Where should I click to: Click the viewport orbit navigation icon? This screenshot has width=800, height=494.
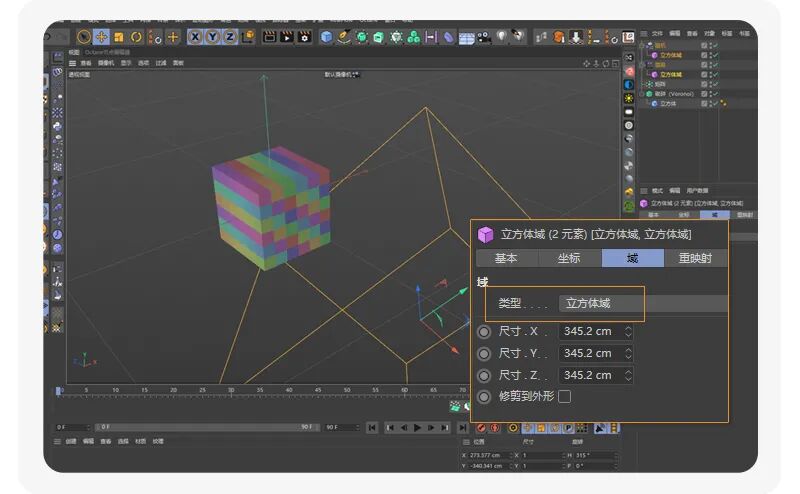606,64
